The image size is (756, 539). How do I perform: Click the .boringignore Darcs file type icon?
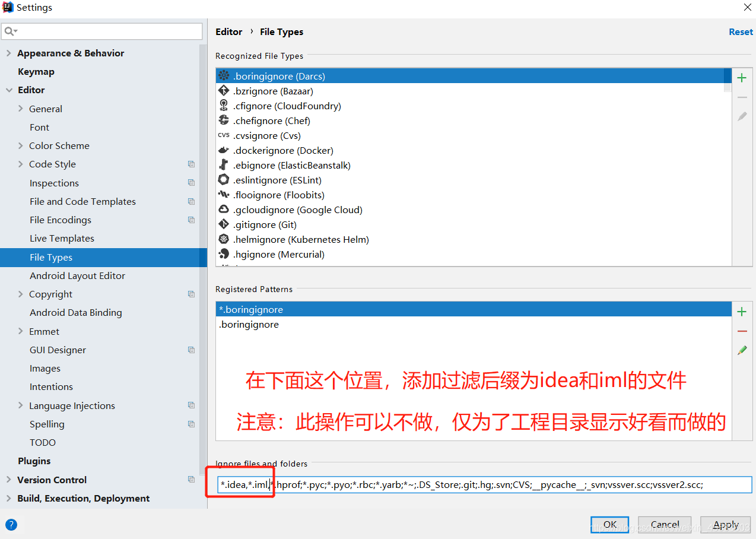224,76
